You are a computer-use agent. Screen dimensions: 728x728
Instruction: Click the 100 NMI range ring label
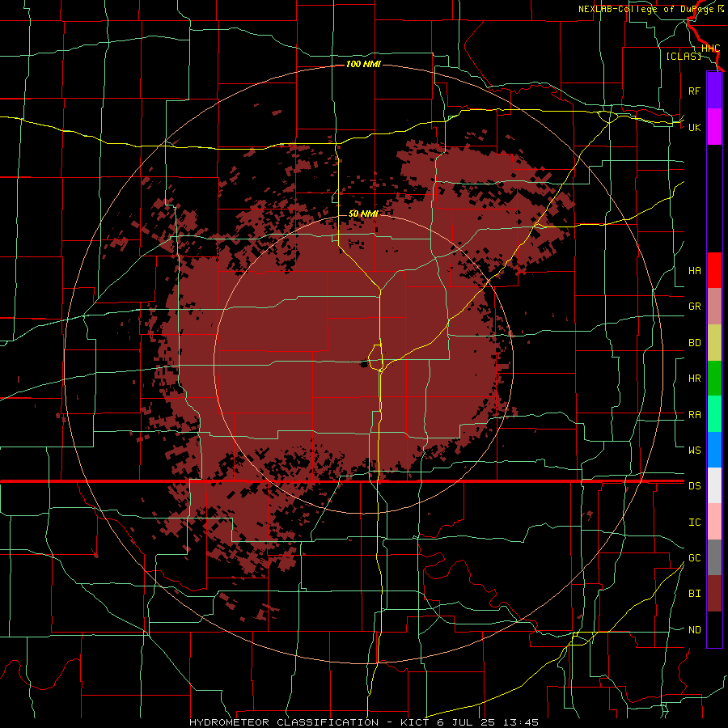[363, 64]
